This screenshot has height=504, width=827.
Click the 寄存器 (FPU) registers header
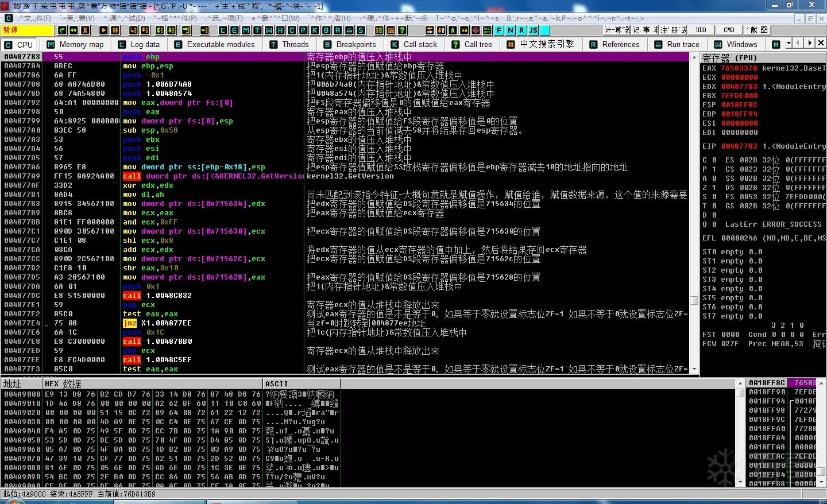[764, 57]
